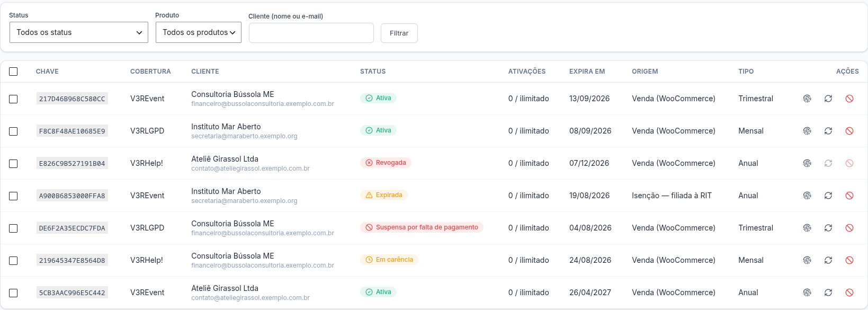This screenshot has height=310, width=868.
Task: Click the "Suspensa por falta de pagamento" badge
Action: [422, 227]
